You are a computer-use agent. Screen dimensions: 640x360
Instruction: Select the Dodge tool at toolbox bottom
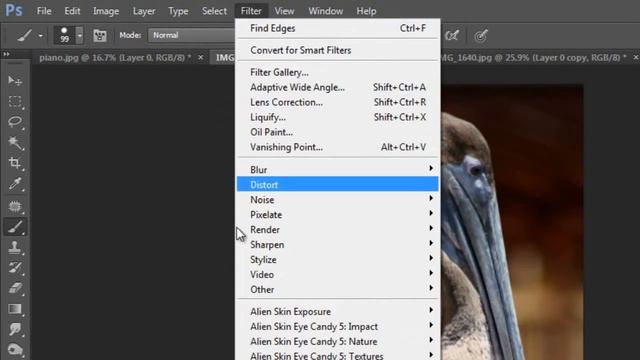coord(15,349)
